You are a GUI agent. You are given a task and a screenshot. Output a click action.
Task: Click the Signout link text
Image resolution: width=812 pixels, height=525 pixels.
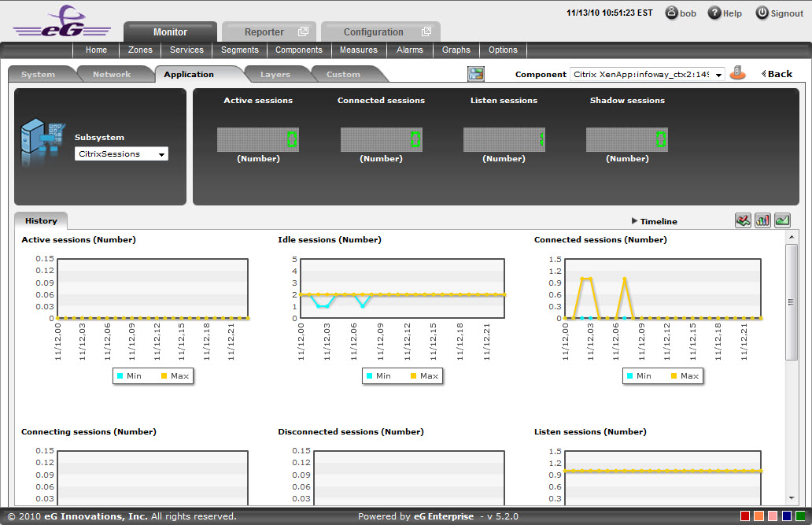click(787, 13)
